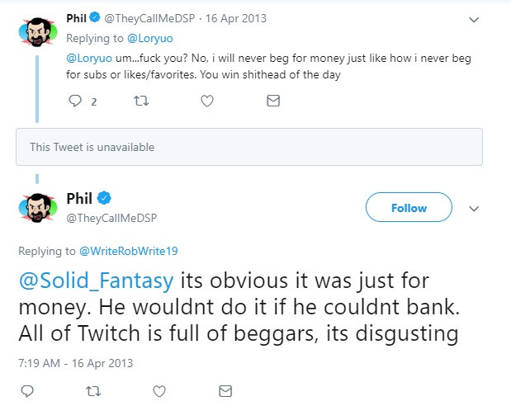The height and width of the screenshot is (420, 511).
Task: Follow @TheyCallMeDSP
Action: [x=409, y=207]
